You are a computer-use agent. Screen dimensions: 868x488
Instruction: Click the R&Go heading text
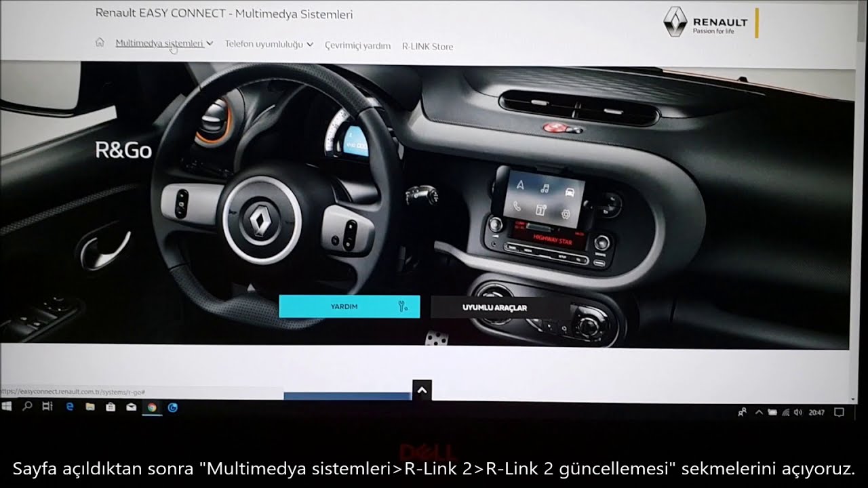pyautogui.click(x=123, y=150)
